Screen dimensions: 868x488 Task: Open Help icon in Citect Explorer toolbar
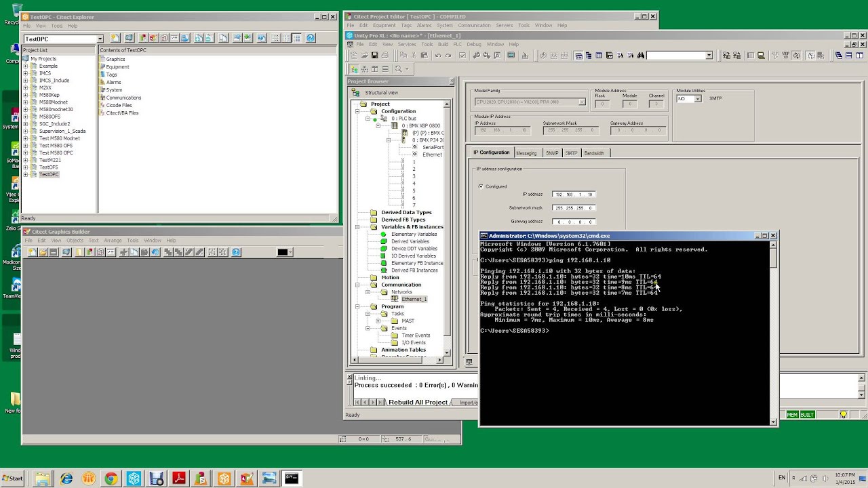310,38
